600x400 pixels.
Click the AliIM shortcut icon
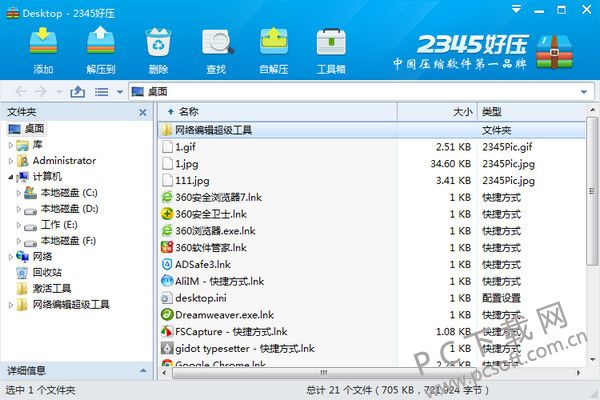pos(167,281)
